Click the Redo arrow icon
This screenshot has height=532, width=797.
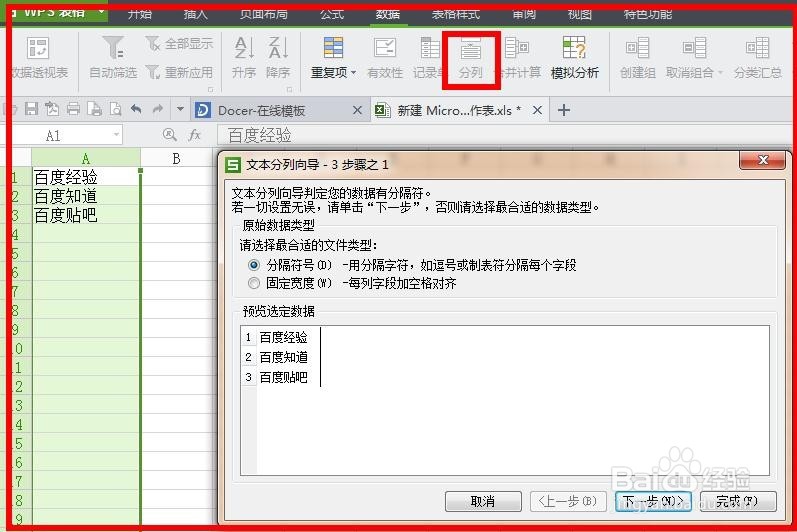pyautogui.click(x=158, y=109)
